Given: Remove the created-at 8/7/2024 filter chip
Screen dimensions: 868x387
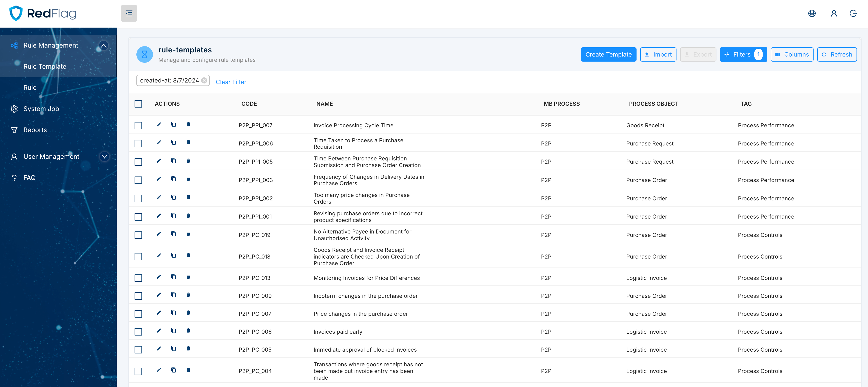Looking at the screenshot, I should 204,80.
